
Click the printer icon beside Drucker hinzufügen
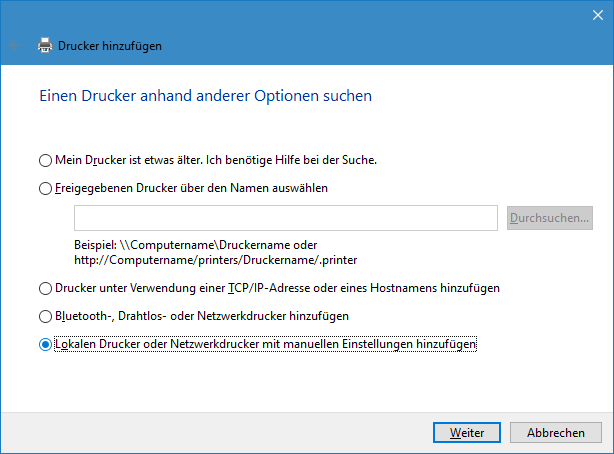tap(45, 45)
